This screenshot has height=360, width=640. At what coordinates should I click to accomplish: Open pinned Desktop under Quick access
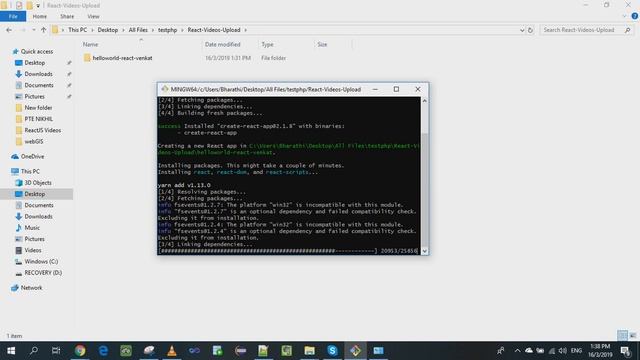(35, 63)
